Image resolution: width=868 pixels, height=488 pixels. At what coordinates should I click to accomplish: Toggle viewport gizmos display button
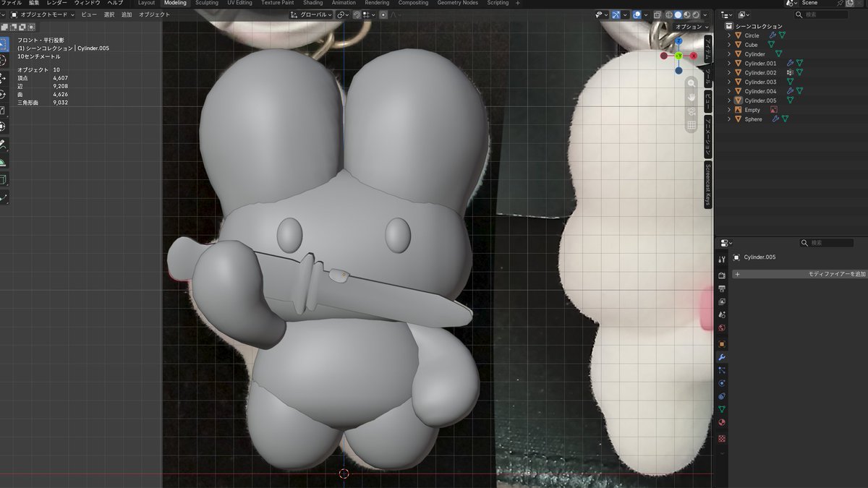pos(616,14)
